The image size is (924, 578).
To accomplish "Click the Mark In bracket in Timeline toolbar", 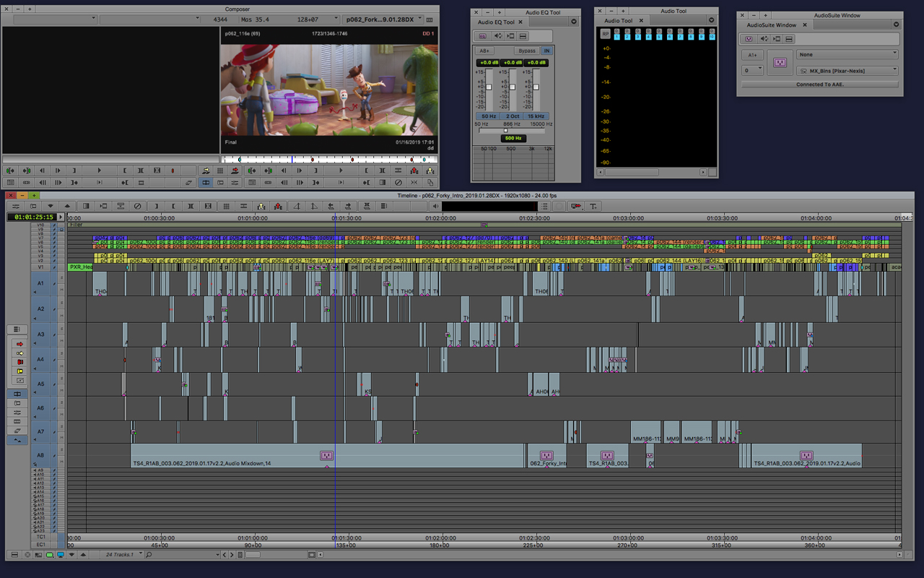I will 156,206.
